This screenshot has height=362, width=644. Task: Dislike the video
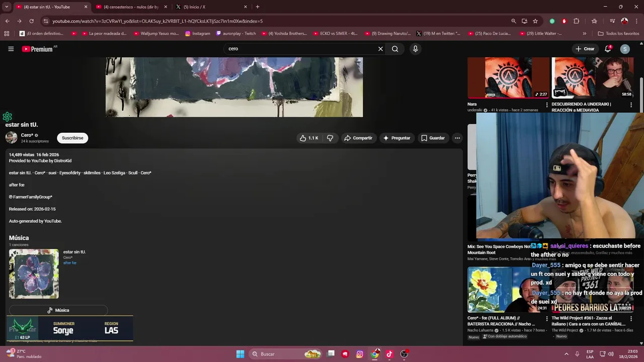point(330,138)
